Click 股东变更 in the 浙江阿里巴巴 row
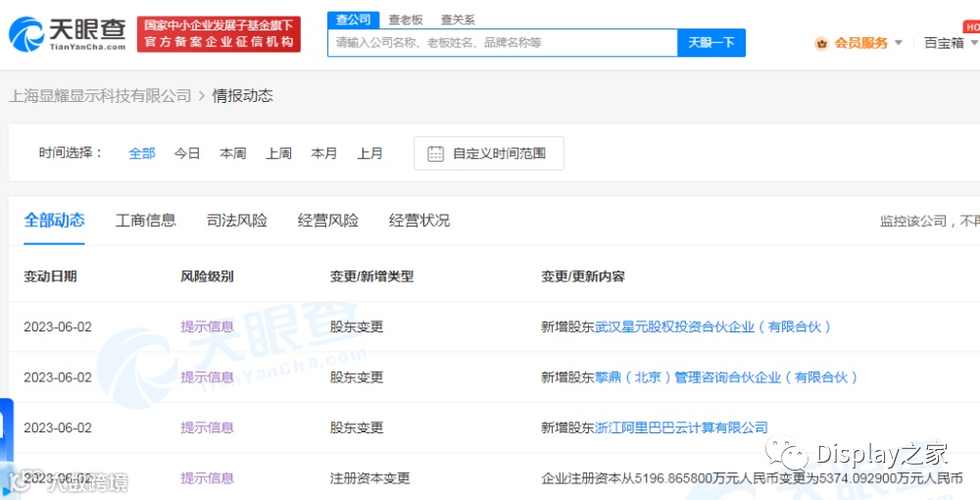The image size is (980, 500). [x=357, y=428]
